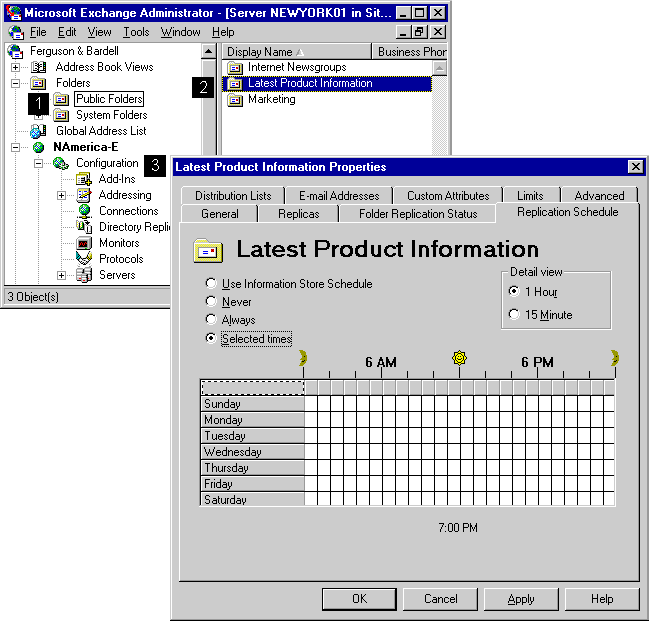The image size is (649, 621).
Task: Click the right midnight moon icon
Action: pos(615,358)
